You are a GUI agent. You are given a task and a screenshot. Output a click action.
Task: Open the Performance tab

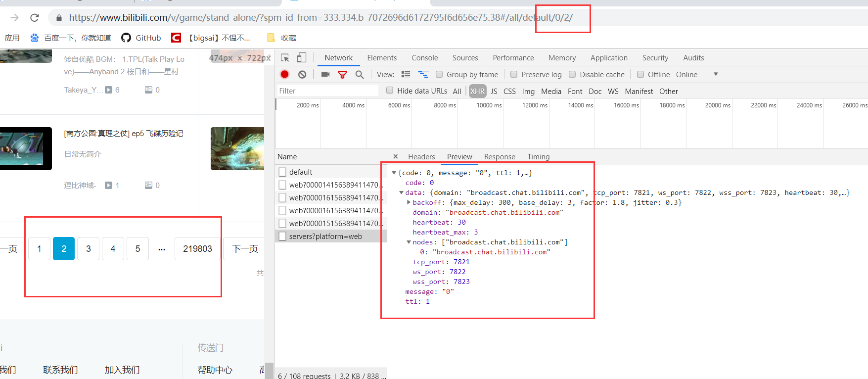coord(513,58)
